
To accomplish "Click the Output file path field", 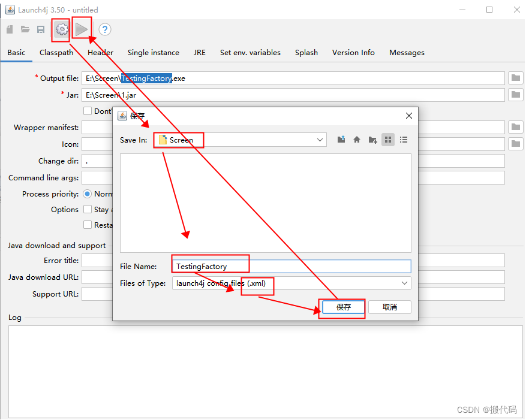I will [x=293, y=78].
